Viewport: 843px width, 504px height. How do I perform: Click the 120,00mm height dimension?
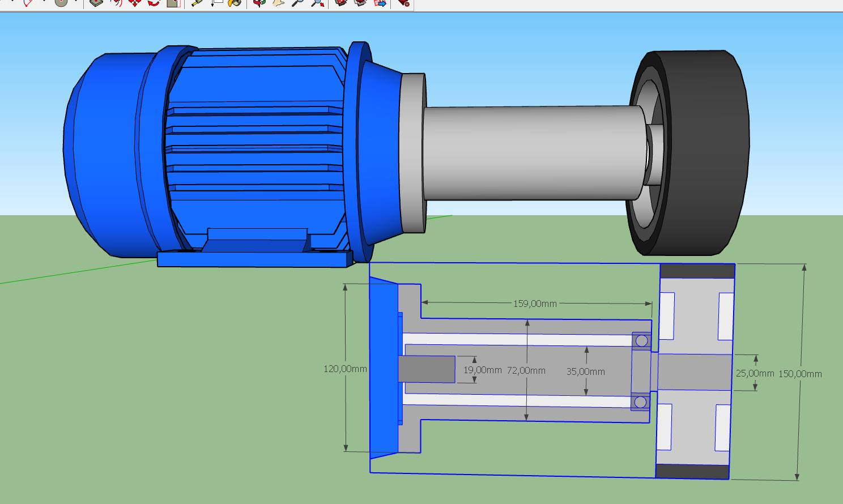point(345,369)
